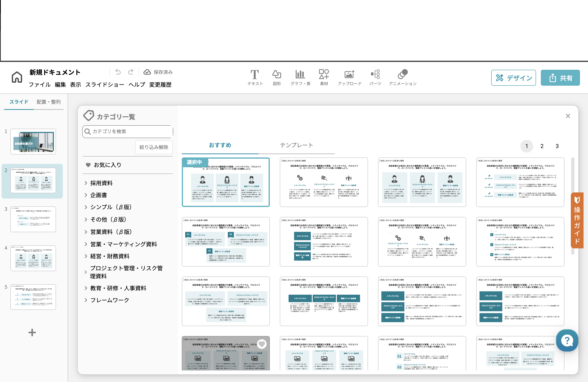Open the スライドショー menu
Screen dimensions: 588x382
[x=105, y=85]
